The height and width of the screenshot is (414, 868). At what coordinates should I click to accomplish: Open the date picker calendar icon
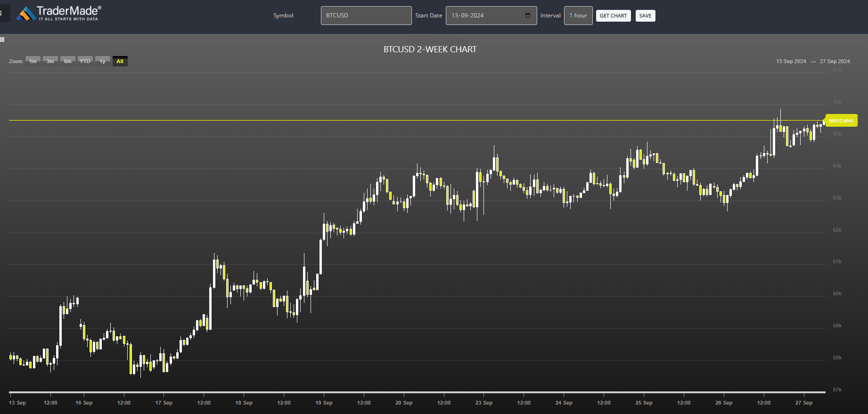528,16
